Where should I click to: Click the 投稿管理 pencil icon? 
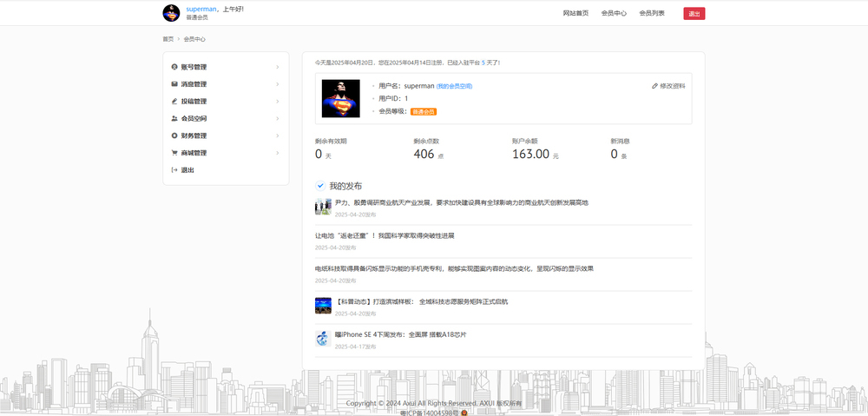pos(174,102)
